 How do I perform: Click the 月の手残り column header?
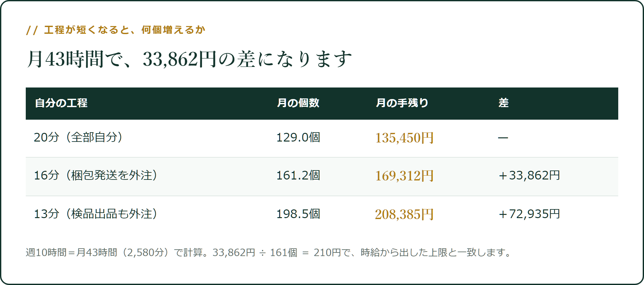402,103
